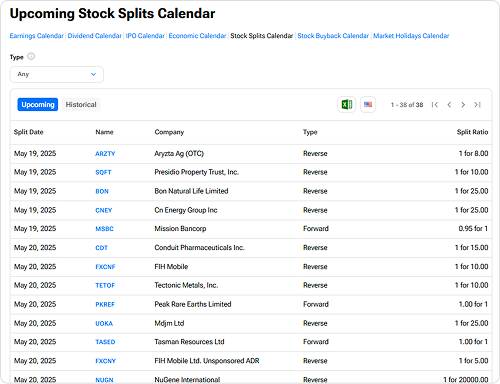Click company name Aryzta Ag (OTC)
Image resolution: width=500 pixels, height=384 pixels.
point(179,154)
